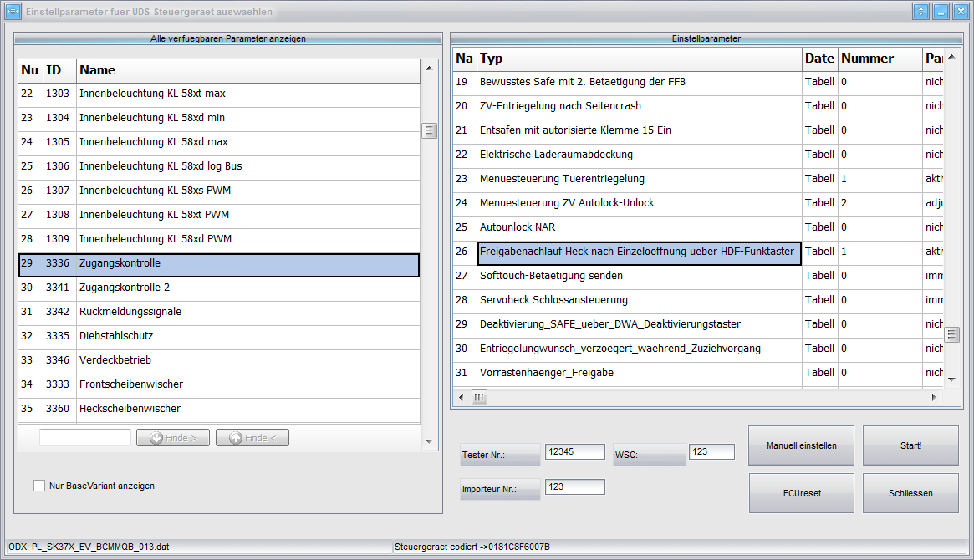The image size is (974, 560).
Task: Select Rückmeldungssignale in the parameter list
Action: point(219,312)
